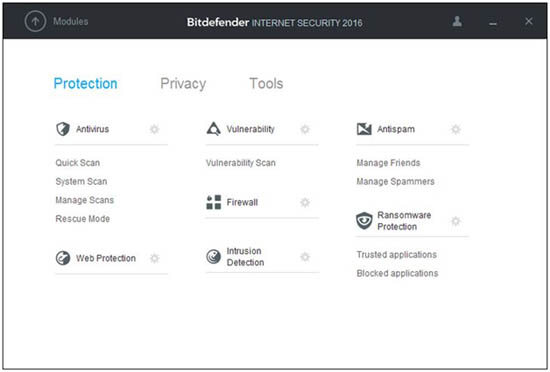Click the Intrusion Detection radar icon

pos(213,257)
